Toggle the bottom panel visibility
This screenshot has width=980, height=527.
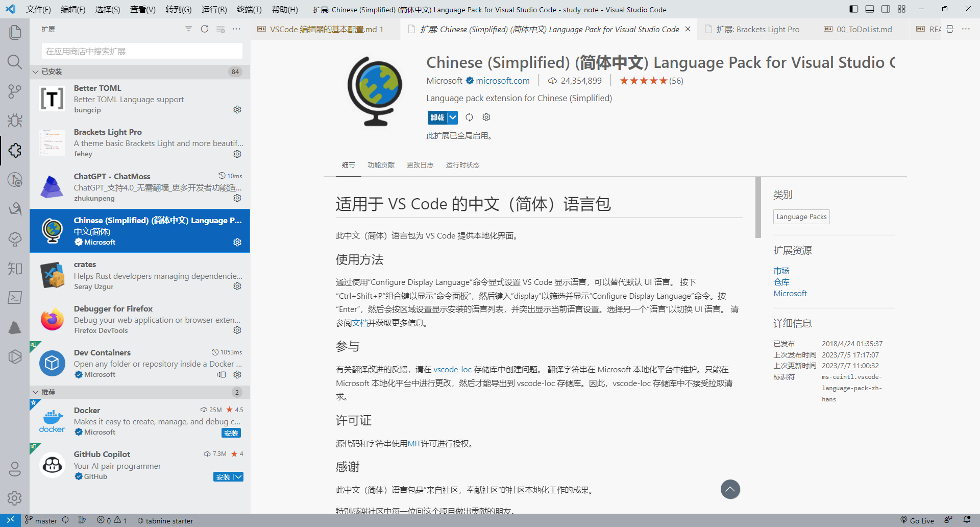[x=870, y=9]
